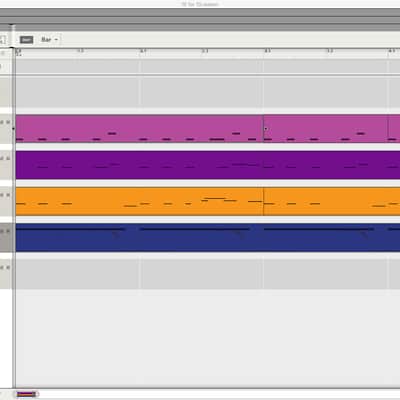The height and width of the screenshot is (400, 400).
Task: Select the second orange clip
Action: point(332,201)
